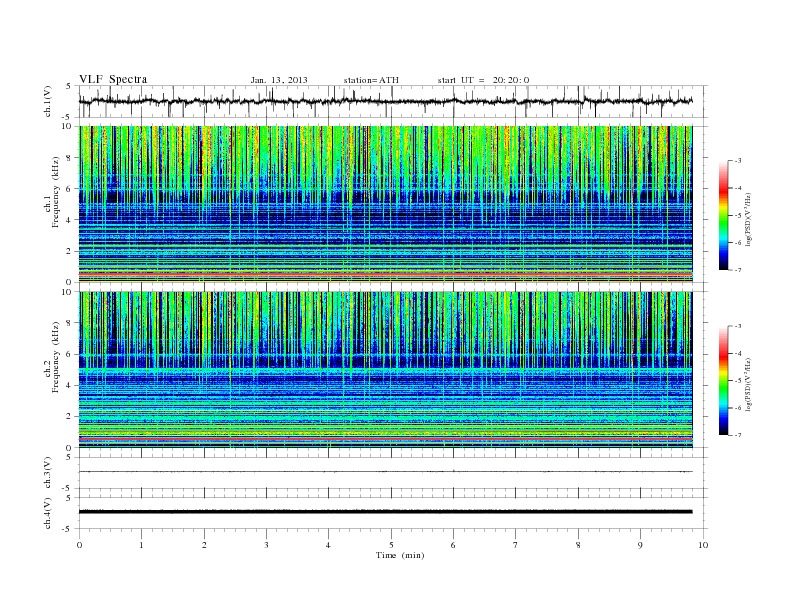Click the '8' kHz tick on ch.1 frequency axis
792x612 pixels.
[69, 158]
